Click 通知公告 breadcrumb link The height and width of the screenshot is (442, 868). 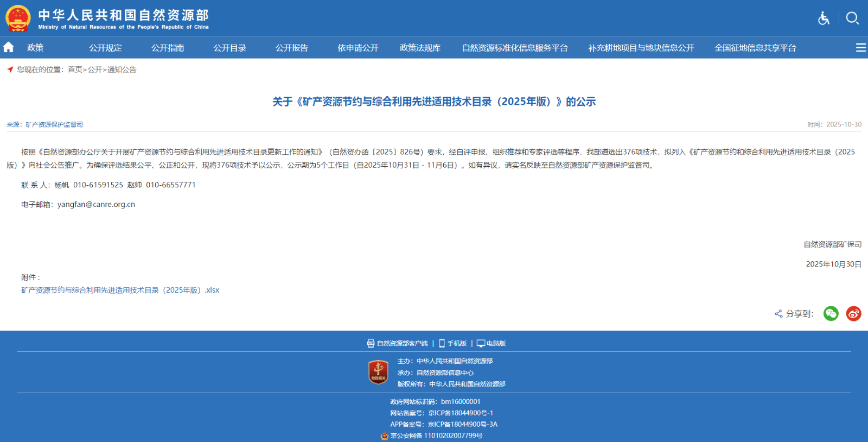click(x=122, y=70)
